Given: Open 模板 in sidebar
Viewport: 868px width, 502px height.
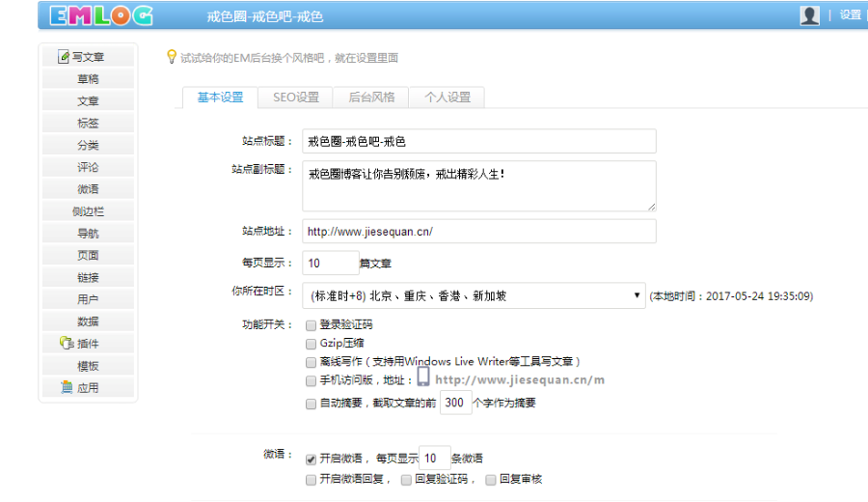Looking at the screenshot, I should (x=88, y=366).
